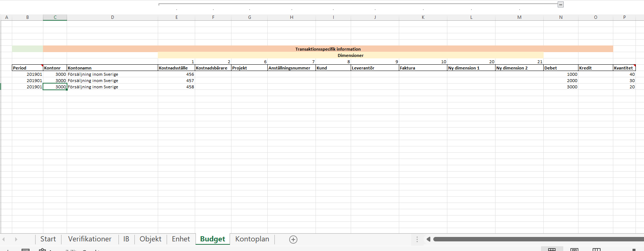Image resolution: width=644 pixels, height=251 pixels.
Task: Click the tab bar resize handle dots
Action: pos(417,240)
